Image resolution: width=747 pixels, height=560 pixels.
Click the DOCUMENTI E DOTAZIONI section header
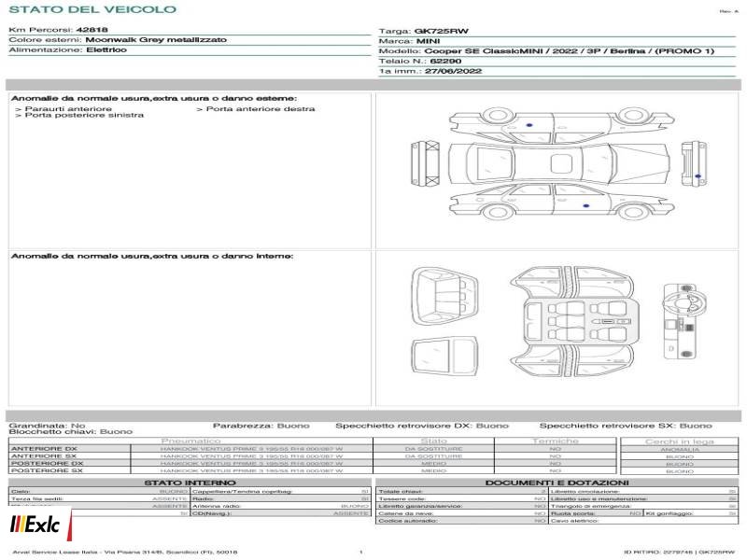[557, 483]
